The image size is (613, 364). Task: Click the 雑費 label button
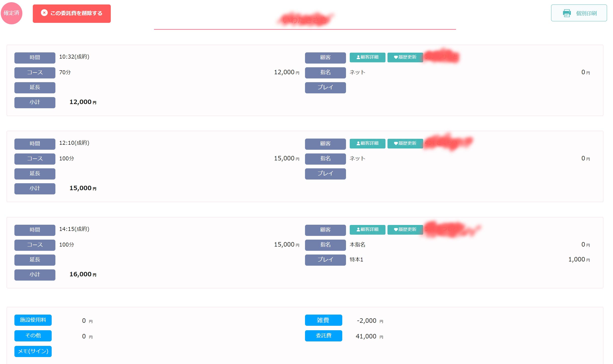click(323, 320)
